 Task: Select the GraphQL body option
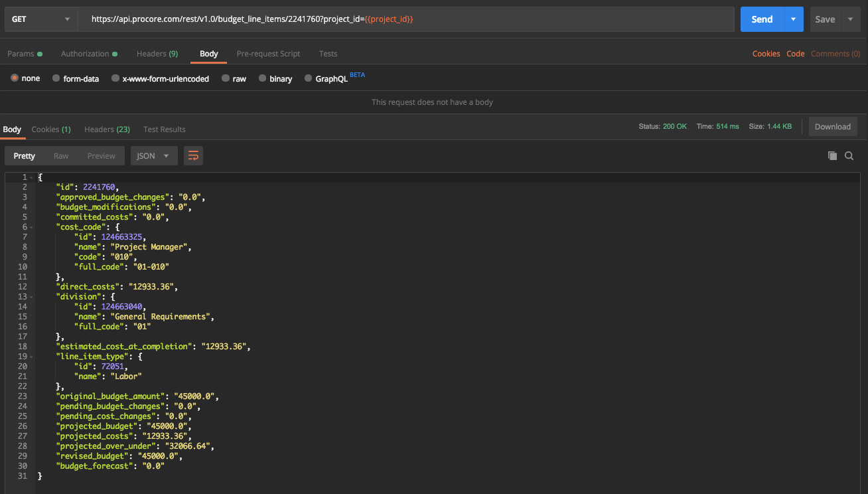pos(326,78)
